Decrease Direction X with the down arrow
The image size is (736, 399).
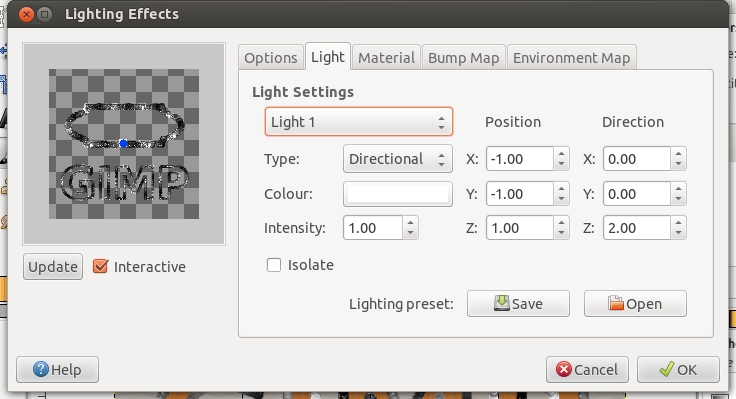point(678,164)
